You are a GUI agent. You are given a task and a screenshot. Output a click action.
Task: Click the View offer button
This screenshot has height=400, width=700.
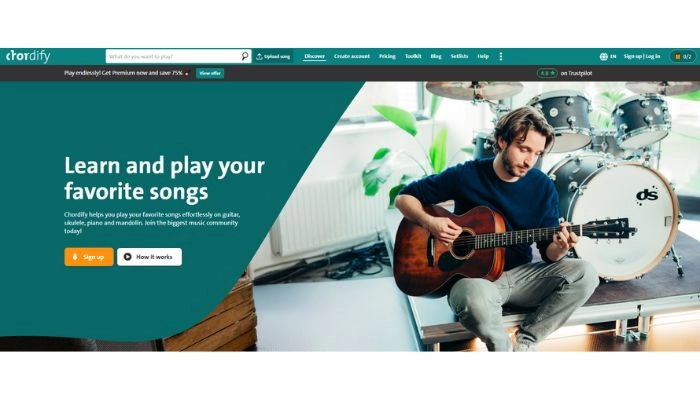(x=210, y=73)
